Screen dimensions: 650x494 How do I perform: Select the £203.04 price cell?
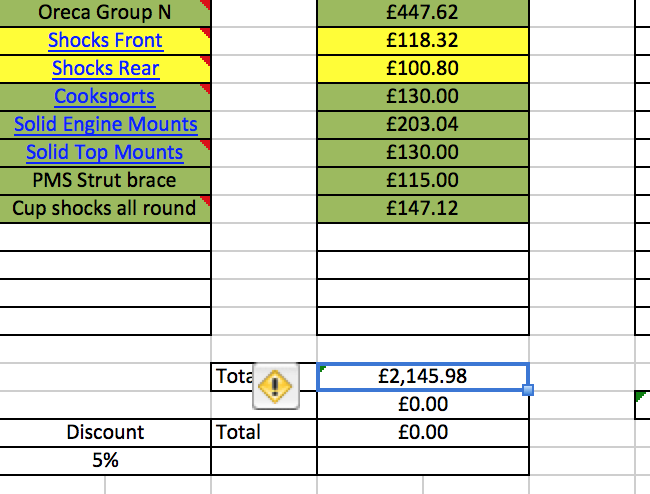point(423,124)
